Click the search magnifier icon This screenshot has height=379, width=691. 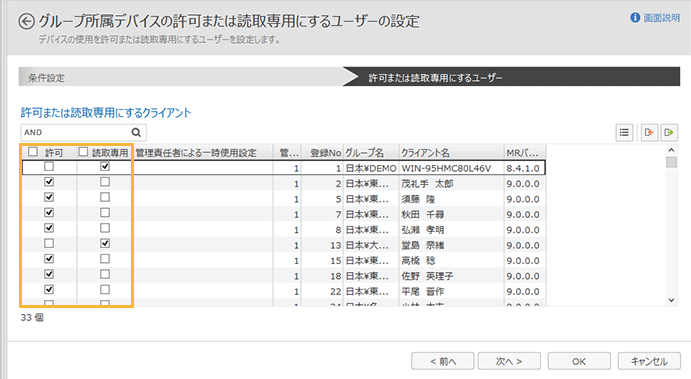136,132
